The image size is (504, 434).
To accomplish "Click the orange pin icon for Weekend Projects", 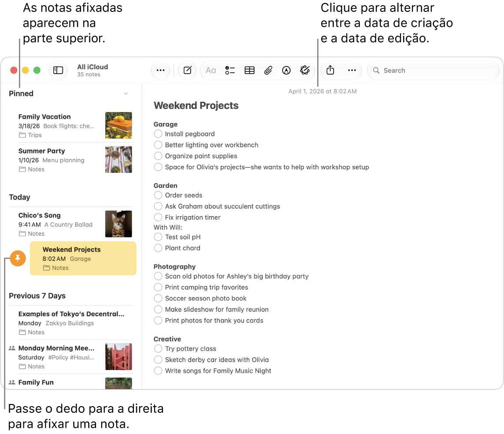I will point(18,258).
